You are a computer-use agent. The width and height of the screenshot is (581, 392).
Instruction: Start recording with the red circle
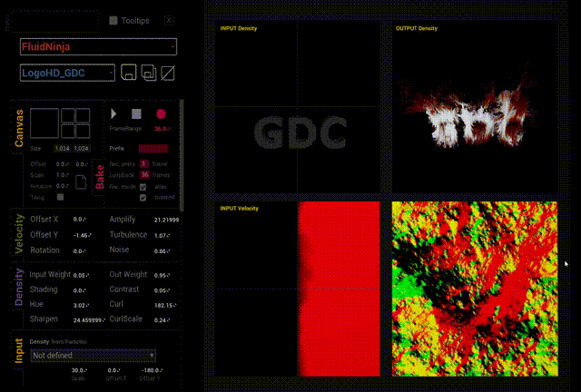(161, 114)
